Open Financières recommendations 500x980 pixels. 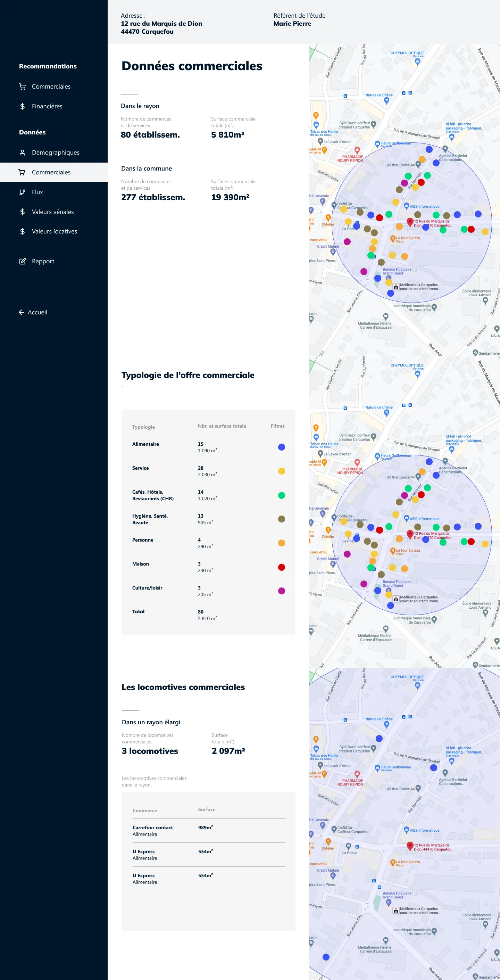tap(47, 106)
